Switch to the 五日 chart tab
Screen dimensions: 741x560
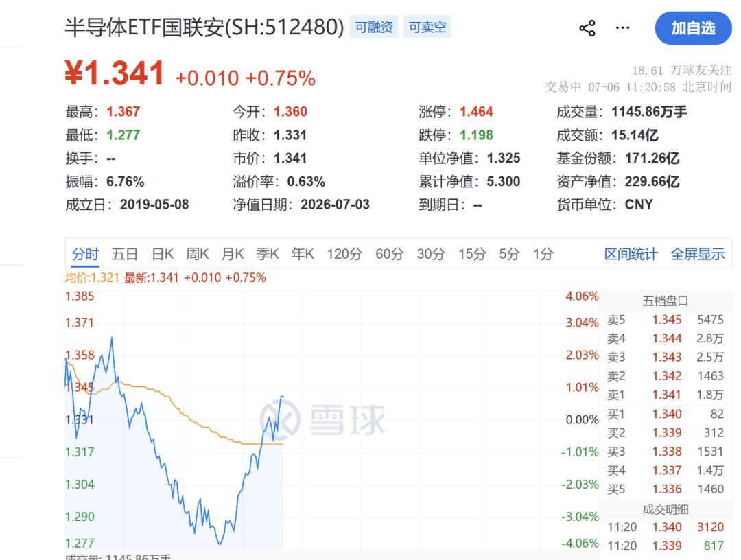pyautogui.click(x=124, y=254)
